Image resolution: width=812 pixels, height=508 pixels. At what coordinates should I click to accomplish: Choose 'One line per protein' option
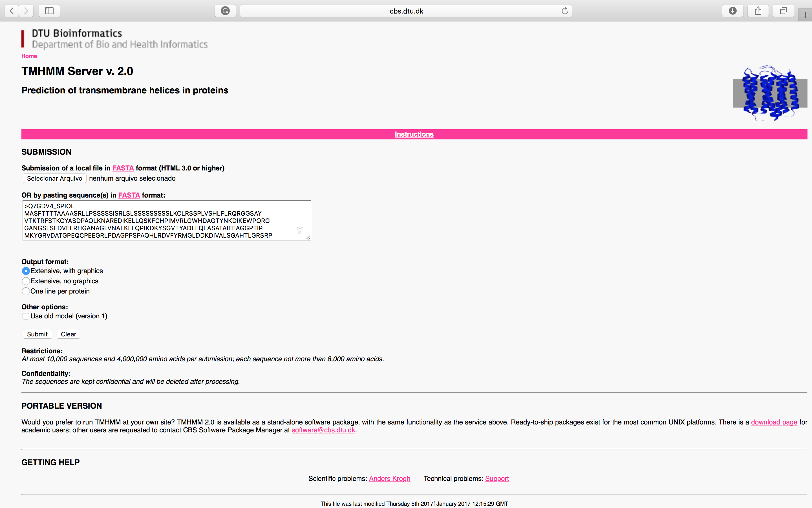point(26,291)
